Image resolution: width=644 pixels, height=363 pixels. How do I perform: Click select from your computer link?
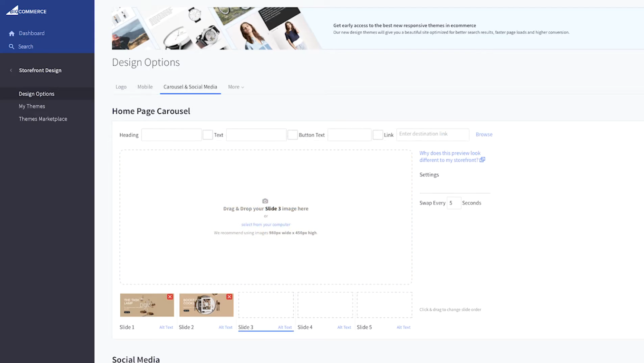[x=266, y=225]
